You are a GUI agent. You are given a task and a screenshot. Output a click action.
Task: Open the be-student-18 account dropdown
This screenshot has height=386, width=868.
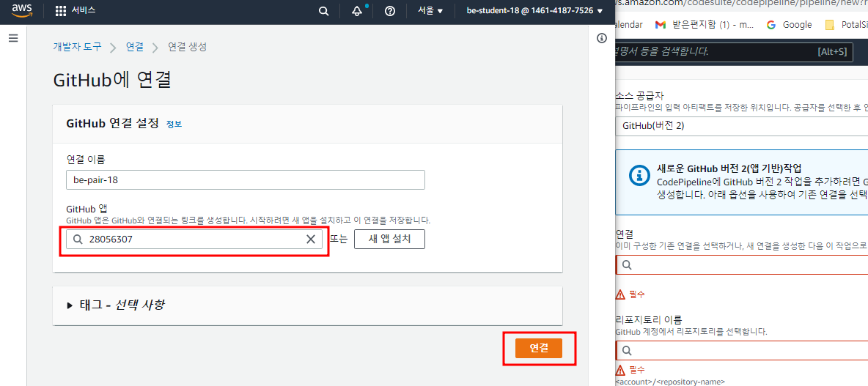pyautogui.click(x=534, y=11)
